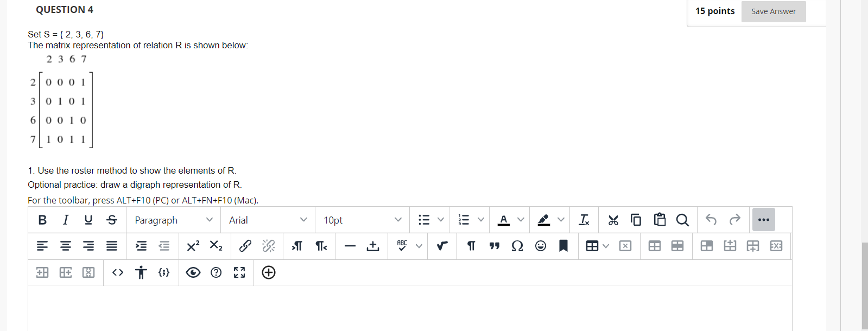Apply the text color A swatch

(504, 220)
